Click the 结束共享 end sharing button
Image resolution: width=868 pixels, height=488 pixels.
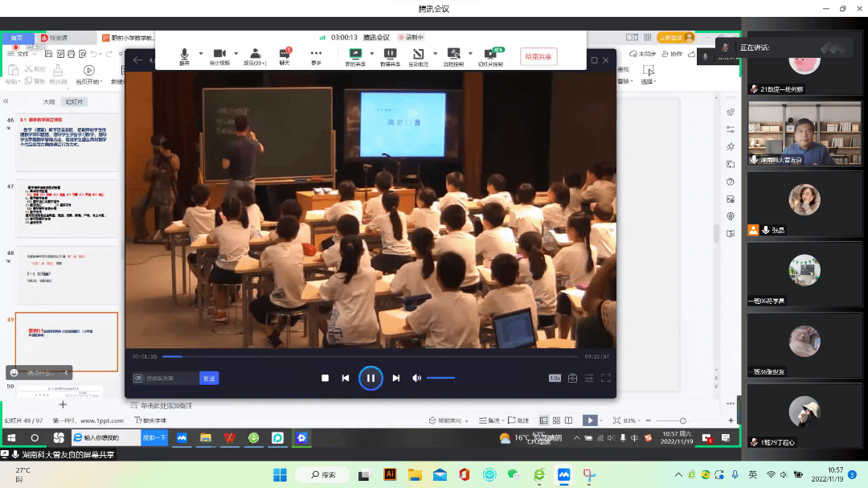pos(538,56)
